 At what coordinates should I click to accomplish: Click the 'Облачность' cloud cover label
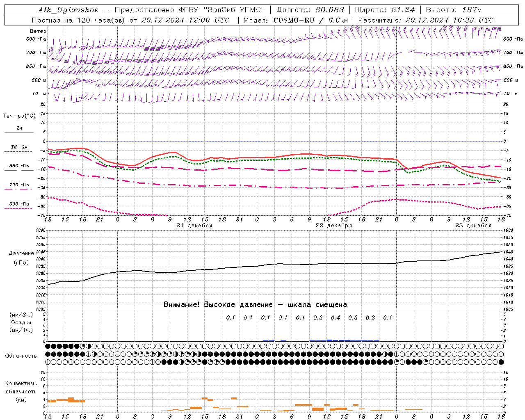(21, 356)
